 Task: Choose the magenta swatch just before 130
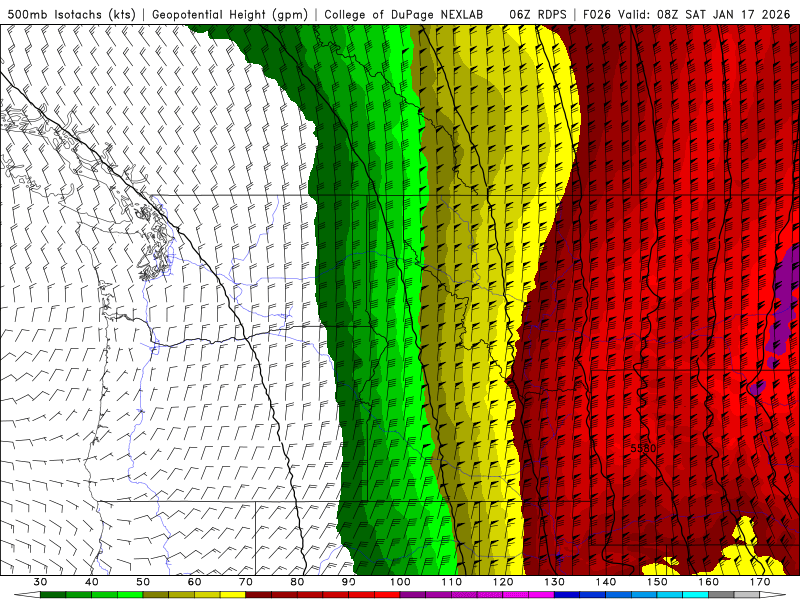pos(541,595)
